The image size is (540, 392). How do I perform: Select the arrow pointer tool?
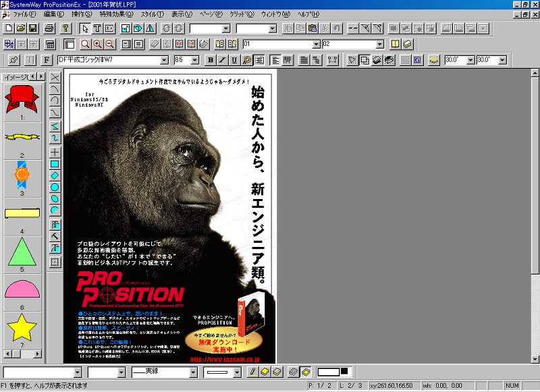[85, 28]
